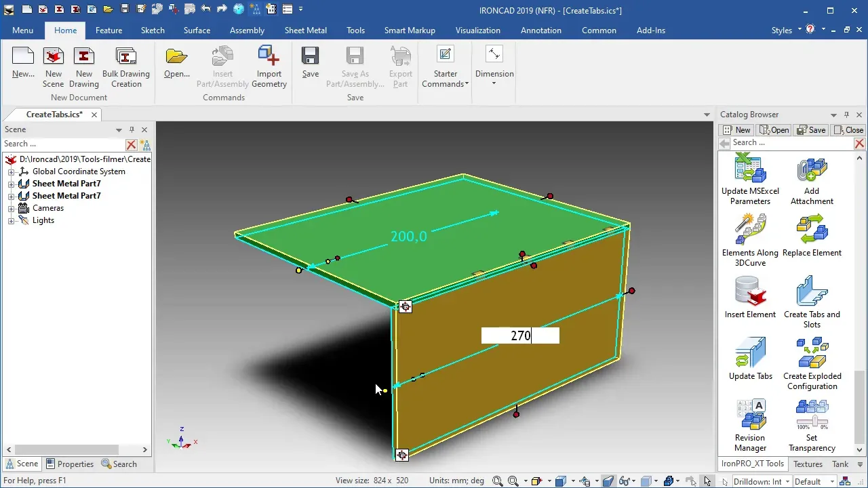Expand the Cameras tree node
Viewport: 868px width, 488px height.
11,209
